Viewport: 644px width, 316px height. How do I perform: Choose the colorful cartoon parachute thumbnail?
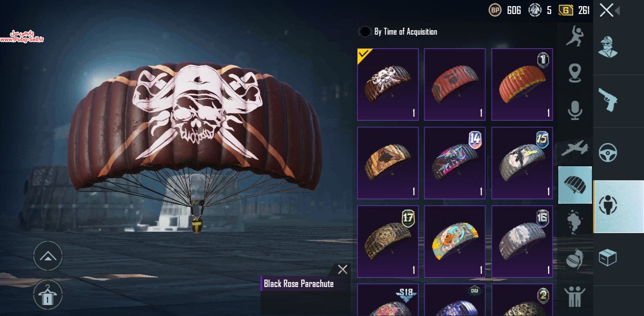[x=455, y=241]
